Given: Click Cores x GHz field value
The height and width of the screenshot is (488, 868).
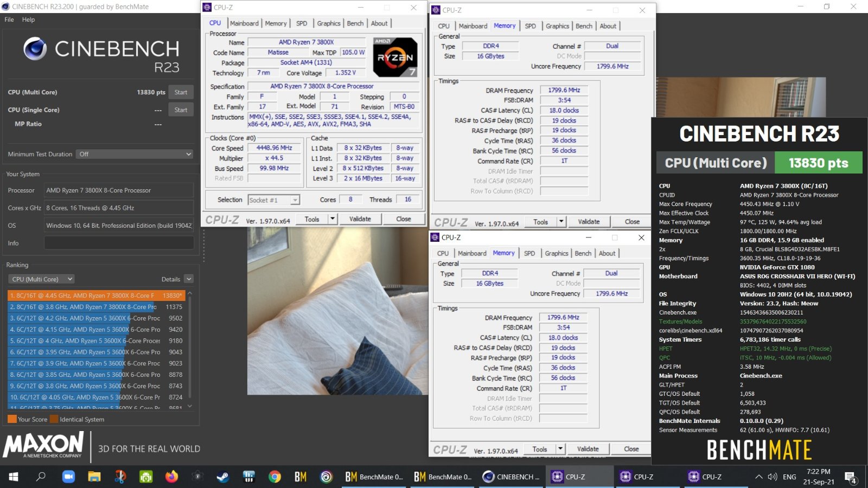Looking at the screenshot, I should pyautogui.click(x=119, y=208).
